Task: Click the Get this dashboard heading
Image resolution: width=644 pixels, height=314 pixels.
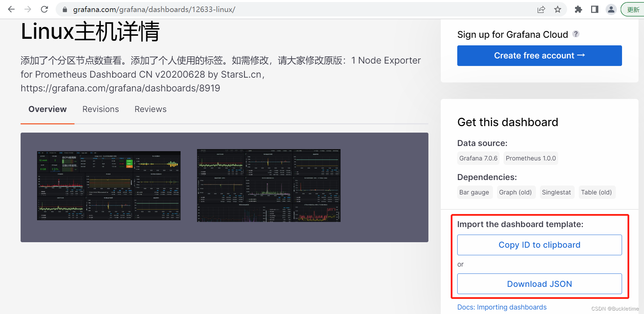Action: pyautogui.click(x=508, y=122)
